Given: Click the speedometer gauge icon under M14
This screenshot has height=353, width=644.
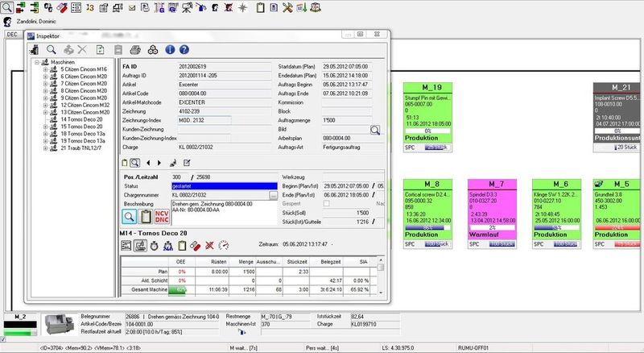Looking at the screenshot, I should point(223,245).
